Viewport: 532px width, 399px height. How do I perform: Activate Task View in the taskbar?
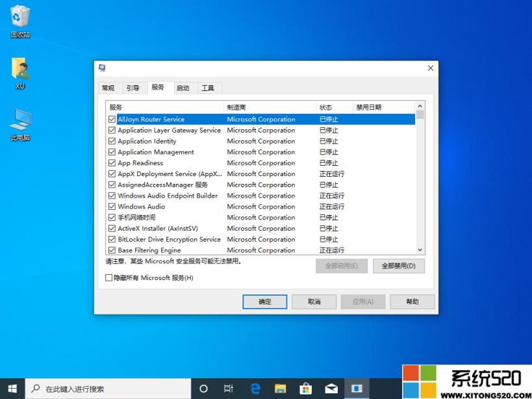[x=227, y=388]
